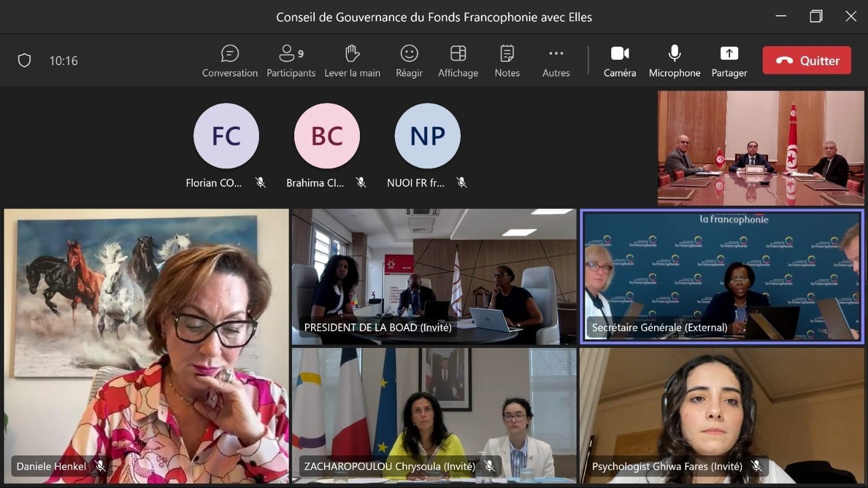868x488 pixels.
Task: Toggle the Caméra on or off
Action: click(619, 61)
